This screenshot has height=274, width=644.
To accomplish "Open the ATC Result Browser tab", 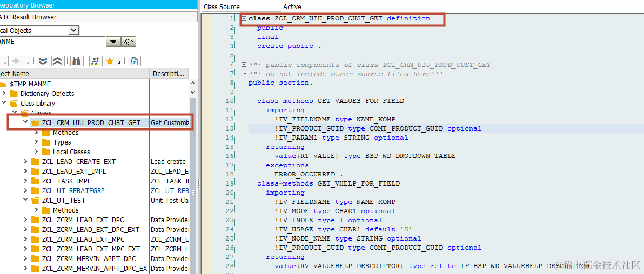I will [x=98, y=17].
